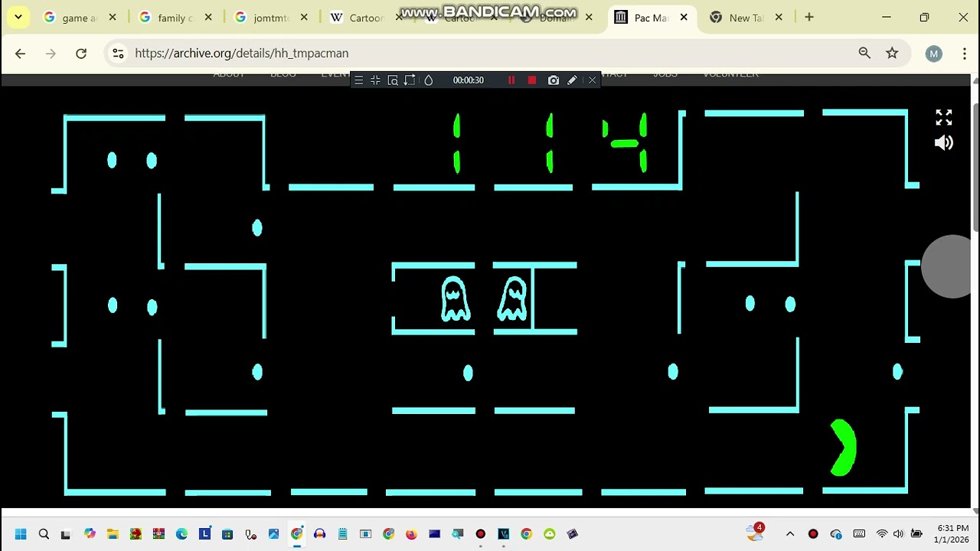This screenshot has height=551, width=980.
Task: Go back to previous page
Action: pos(20,53)
